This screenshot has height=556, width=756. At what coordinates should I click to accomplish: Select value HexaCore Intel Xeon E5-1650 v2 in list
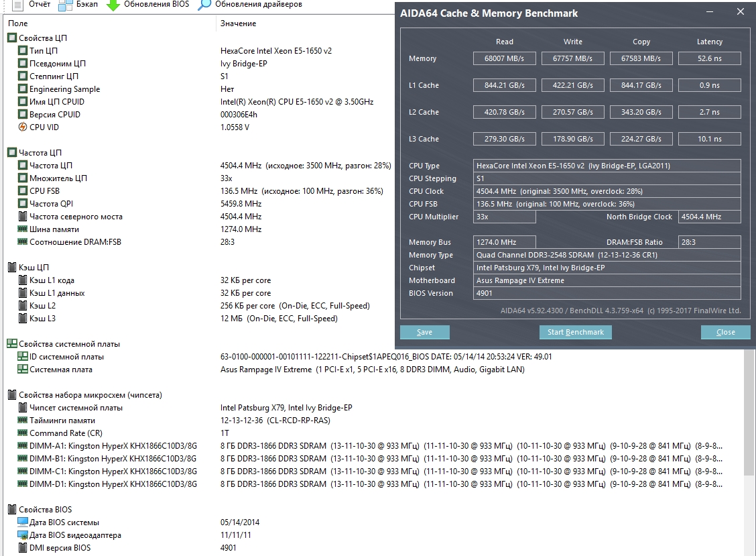pos(275,51)
